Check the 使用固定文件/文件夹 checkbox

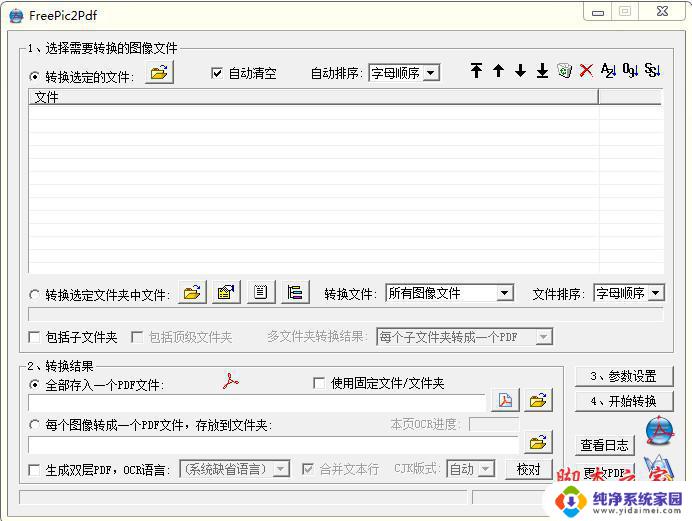319,382
